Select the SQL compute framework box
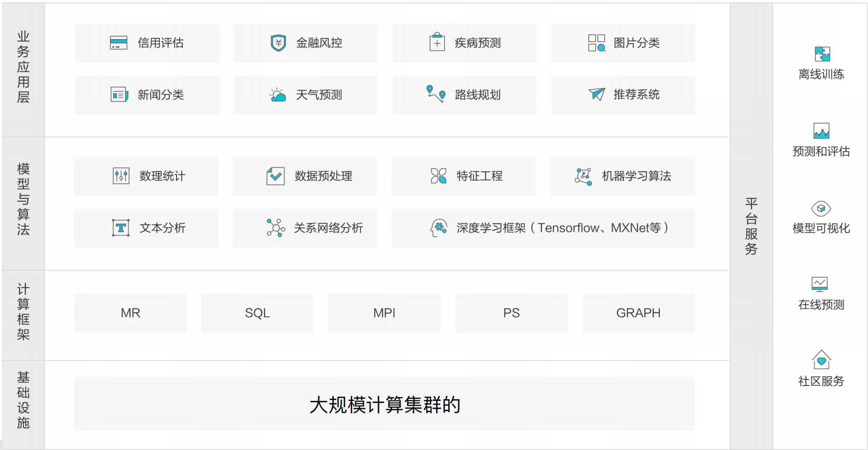The image size is (868, 450). (x=257, y=313)
